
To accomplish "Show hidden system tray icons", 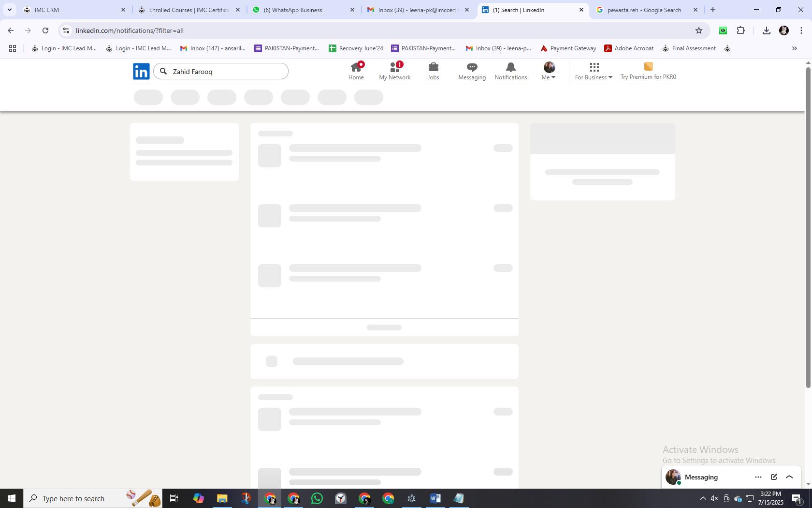I will coord(703,498).
